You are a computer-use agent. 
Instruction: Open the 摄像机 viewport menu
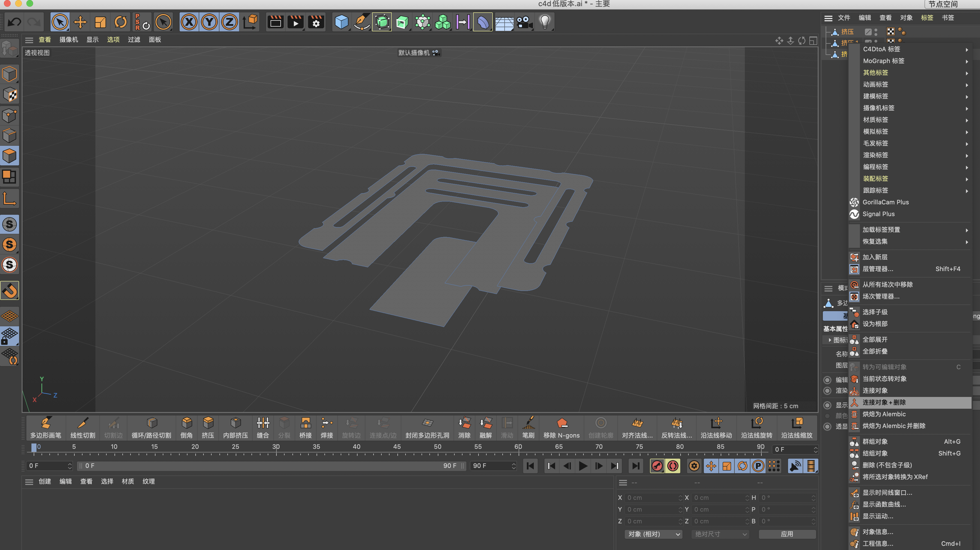(68, 40)
